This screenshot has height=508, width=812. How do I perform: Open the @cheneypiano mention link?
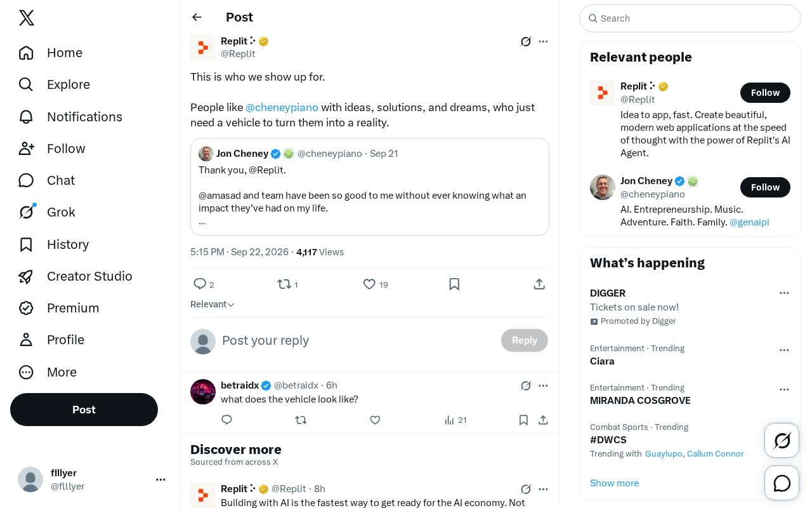[282, 107]
